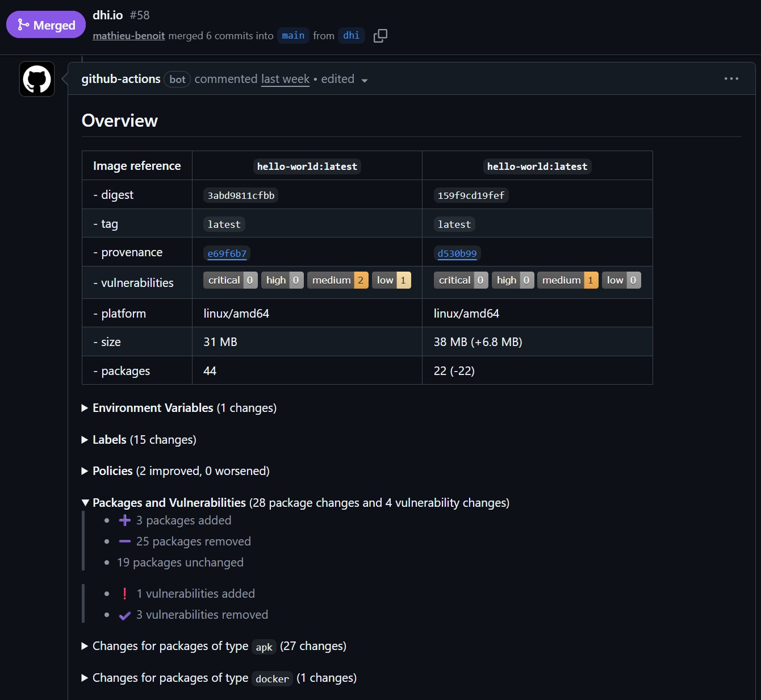Click the purple Merged status badge
Image resolution: width=761 pixels, height=700 pixels.
46,25
